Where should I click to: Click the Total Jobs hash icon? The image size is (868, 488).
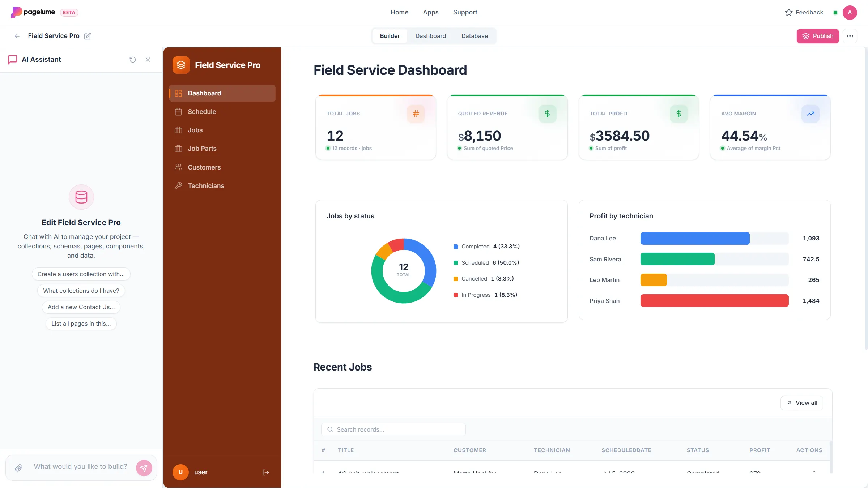[416, 114]
